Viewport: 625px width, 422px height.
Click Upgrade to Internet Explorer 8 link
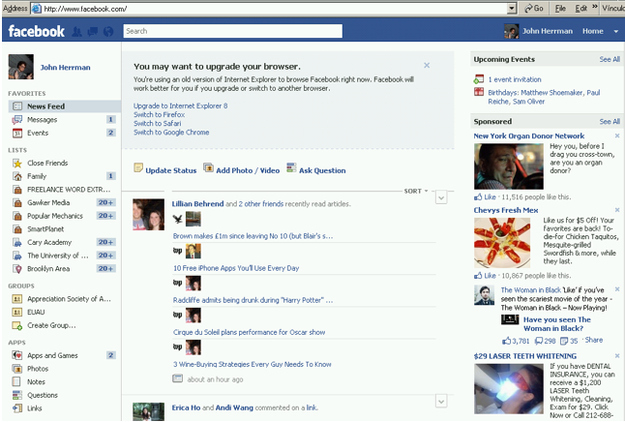pos(181,106)
